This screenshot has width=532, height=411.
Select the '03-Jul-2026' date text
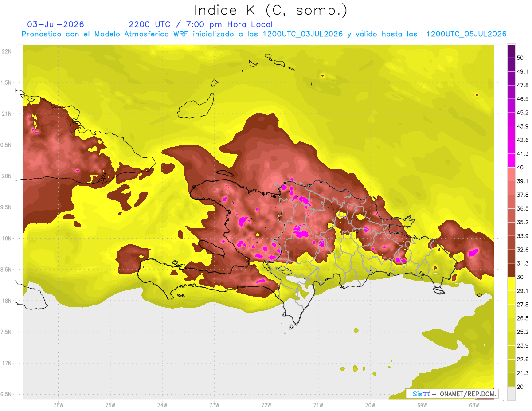coord(56,24)
